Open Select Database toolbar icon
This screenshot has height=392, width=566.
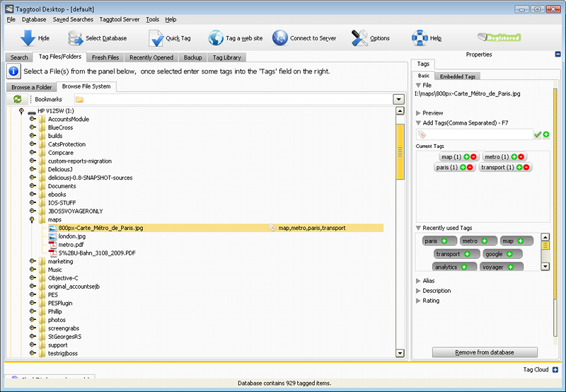[76, 38]
